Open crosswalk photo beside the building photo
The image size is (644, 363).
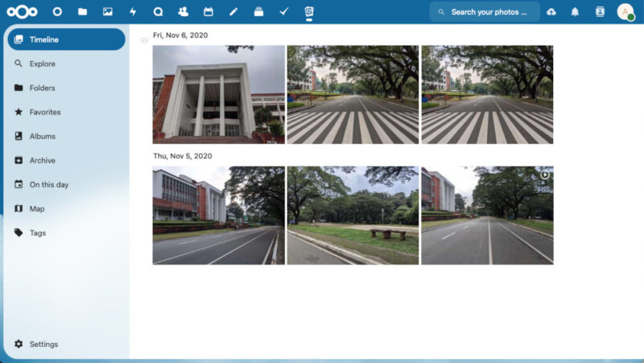[353, 94]
